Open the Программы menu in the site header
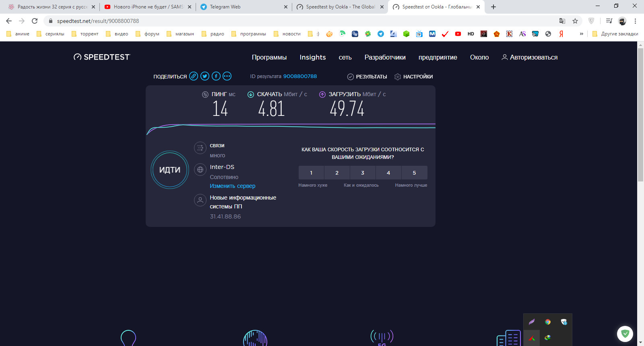Screen dimensions: 644x346 coord(269,58)
